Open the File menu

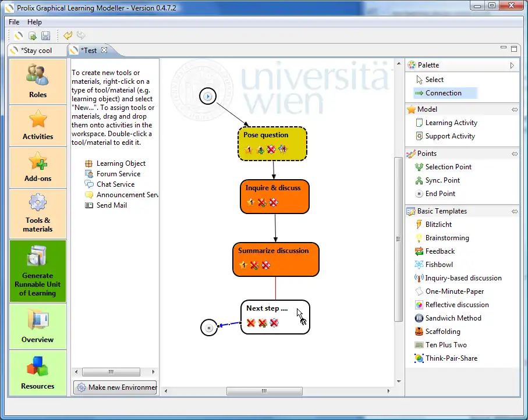tap(14, 22)
